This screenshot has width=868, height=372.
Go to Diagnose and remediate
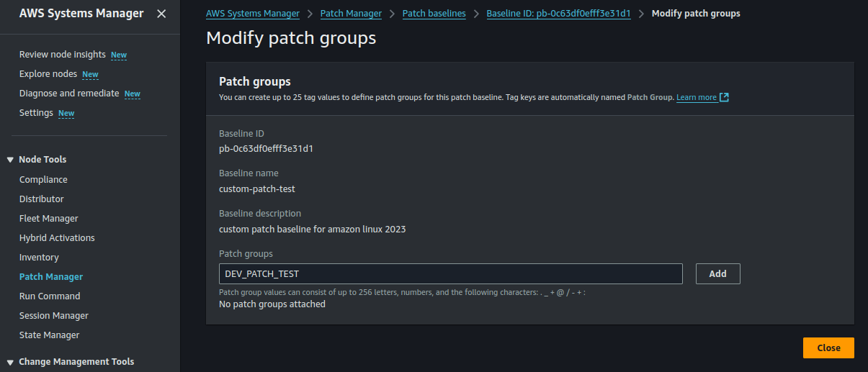click(x=69, y=94)
